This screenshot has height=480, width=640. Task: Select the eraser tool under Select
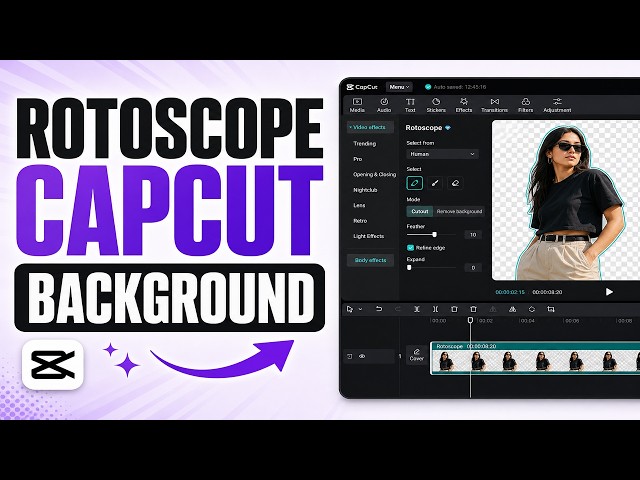point(455,183)
